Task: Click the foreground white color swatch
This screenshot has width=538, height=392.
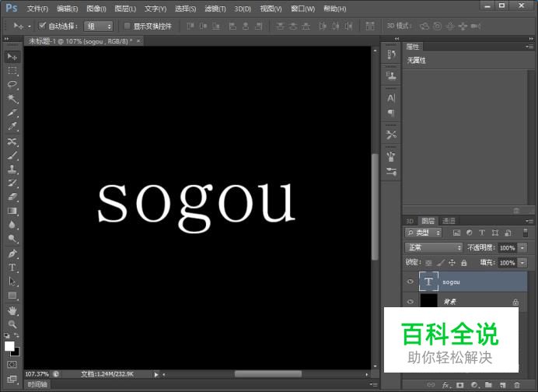Action: pos(9,345)
